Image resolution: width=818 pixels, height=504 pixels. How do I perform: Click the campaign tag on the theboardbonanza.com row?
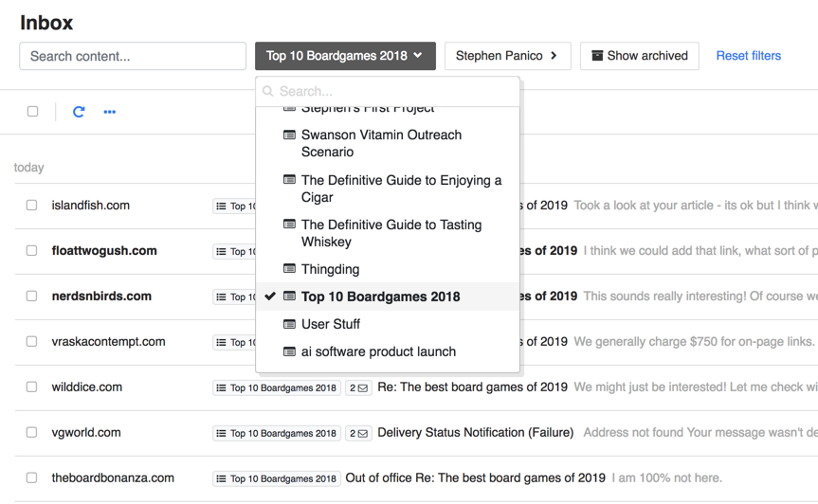coord(276,478)
